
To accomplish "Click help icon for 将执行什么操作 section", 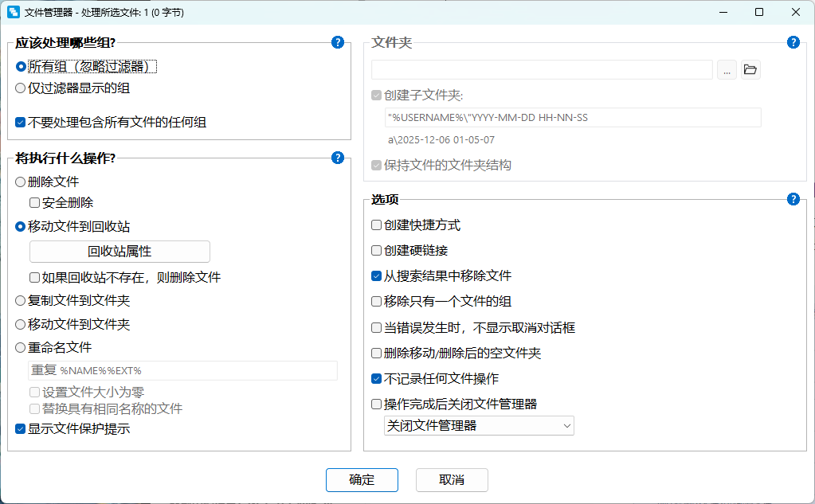I will click(x=338, y=158).
